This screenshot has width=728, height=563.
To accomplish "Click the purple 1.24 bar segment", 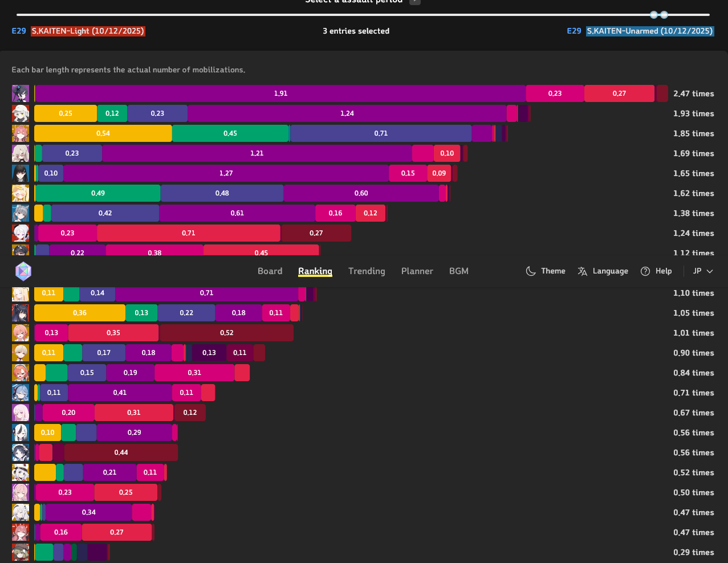I will point(347,113).
